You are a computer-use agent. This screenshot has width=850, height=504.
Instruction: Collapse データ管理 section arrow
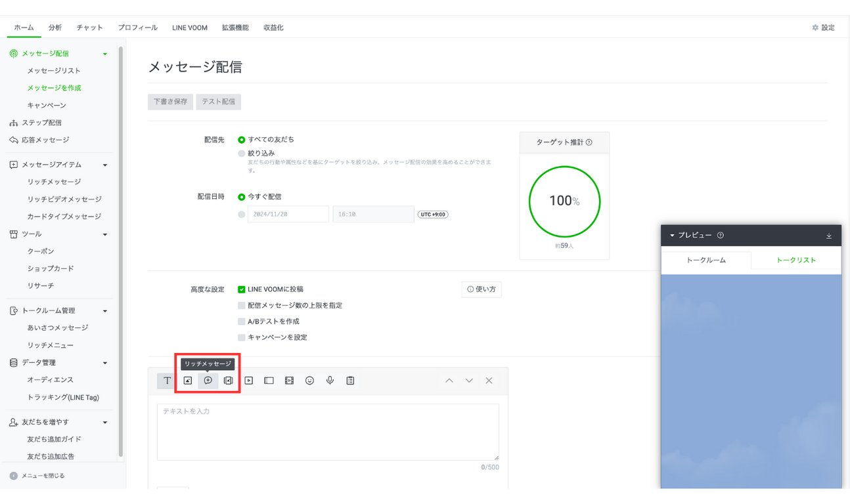pyautogui.click(x=105, y=363)
